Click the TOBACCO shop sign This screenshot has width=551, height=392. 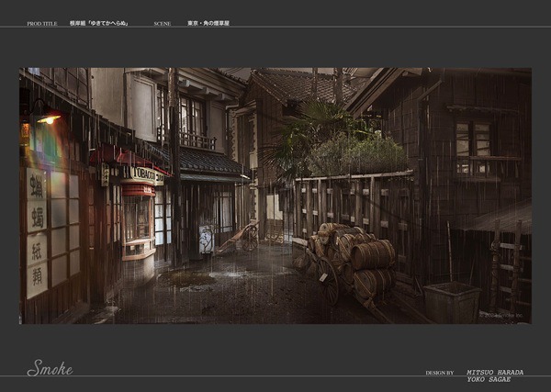point(147,172)
